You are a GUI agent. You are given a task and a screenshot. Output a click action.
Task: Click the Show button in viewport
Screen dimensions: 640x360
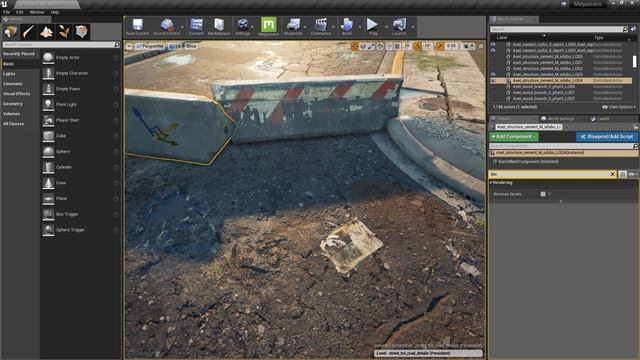coord(191,47)
